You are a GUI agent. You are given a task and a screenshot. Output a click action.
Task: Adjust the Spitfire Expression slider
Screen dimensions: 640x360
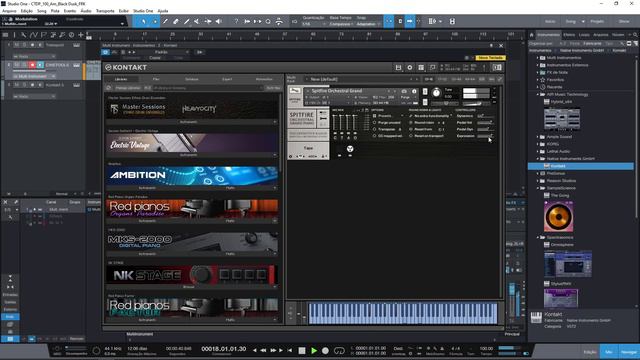click(x=485, y=136)
